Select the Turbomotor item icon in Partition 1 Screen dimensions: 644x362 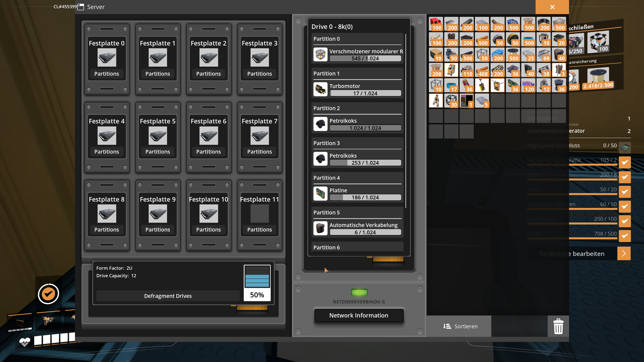pyautogui.click(x=320, y=89)
